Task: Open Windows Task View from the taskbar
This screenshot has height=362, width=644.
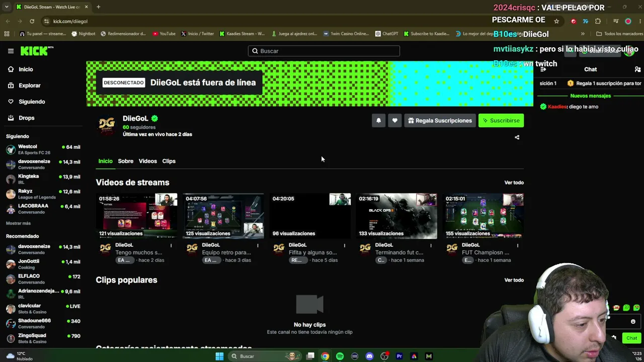Action: [310, 356]
